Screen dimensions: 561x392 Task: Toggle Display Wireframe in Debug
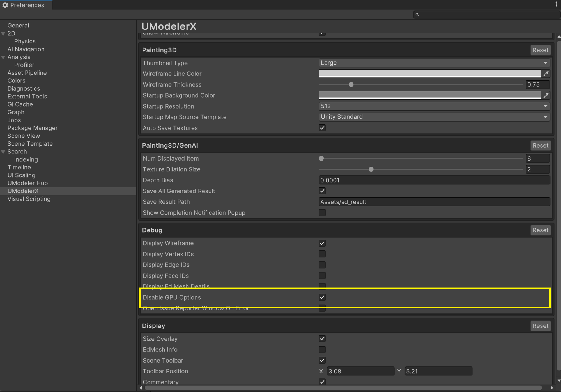click(x=322, y=243)
